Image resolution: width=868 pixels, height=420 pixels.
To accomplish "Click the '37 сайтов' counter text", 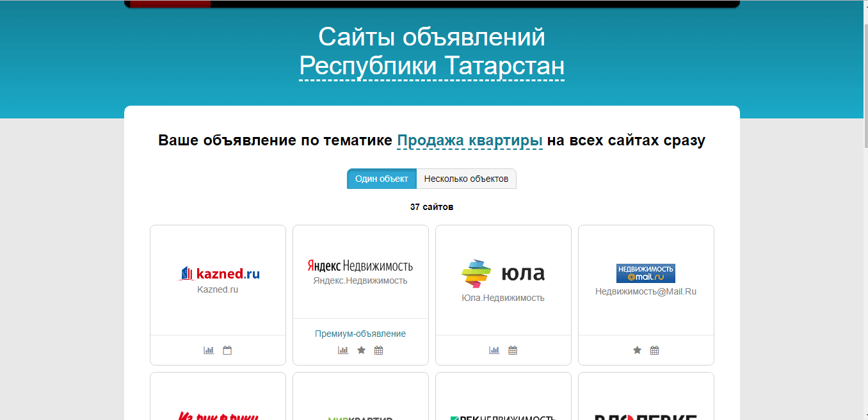I will pyautogui.click(x=432, y=207).
